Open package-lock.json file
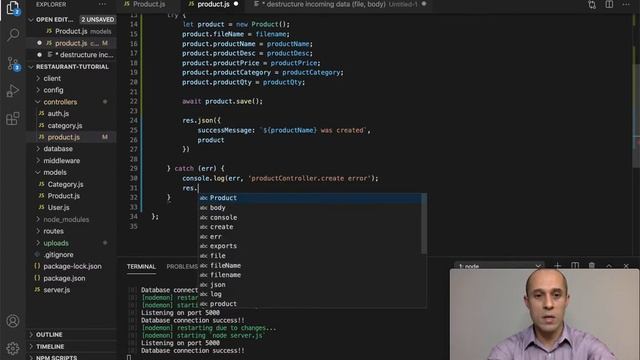640x360 pixels. click(72, 267)
